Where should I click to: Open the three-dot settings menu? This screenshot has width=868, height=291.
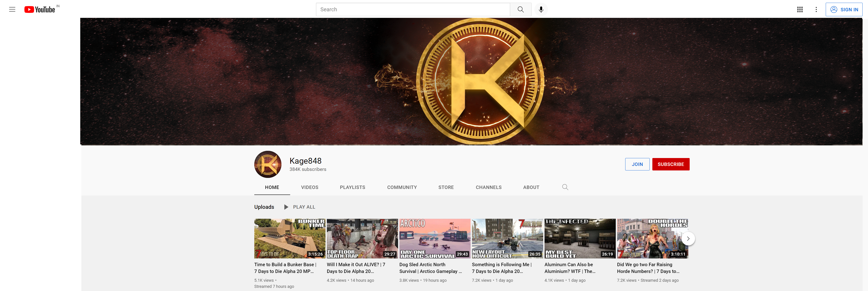[816, 9]
